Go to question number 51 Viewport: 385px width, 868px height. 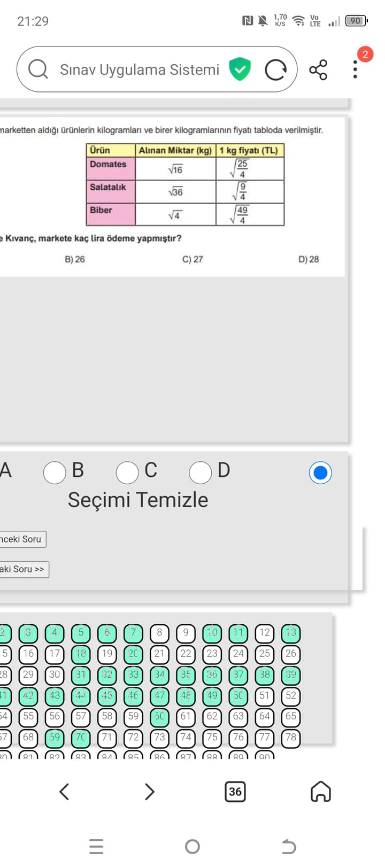point(264,695)
